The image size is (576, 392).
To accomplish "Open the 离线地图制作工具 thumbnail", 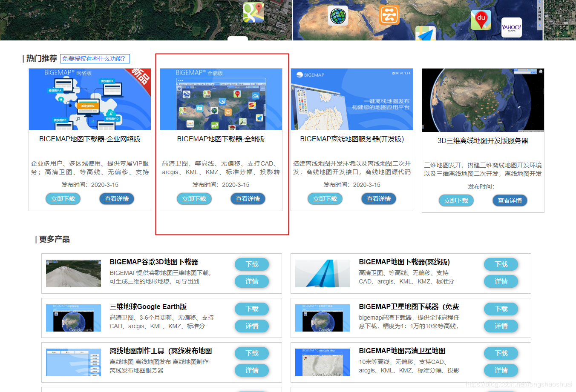I will point(73,363).
